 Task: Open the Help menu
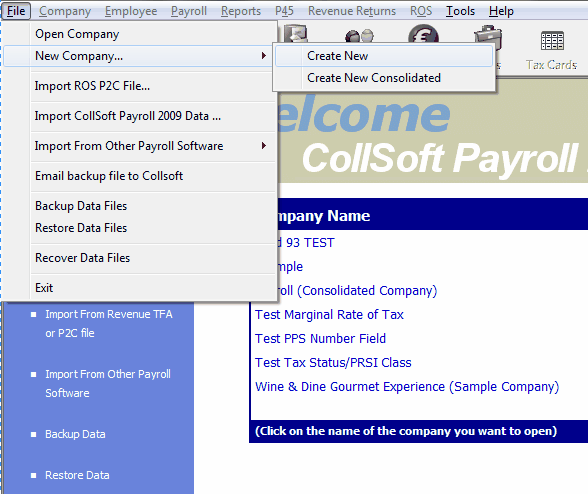pos(501,11)
